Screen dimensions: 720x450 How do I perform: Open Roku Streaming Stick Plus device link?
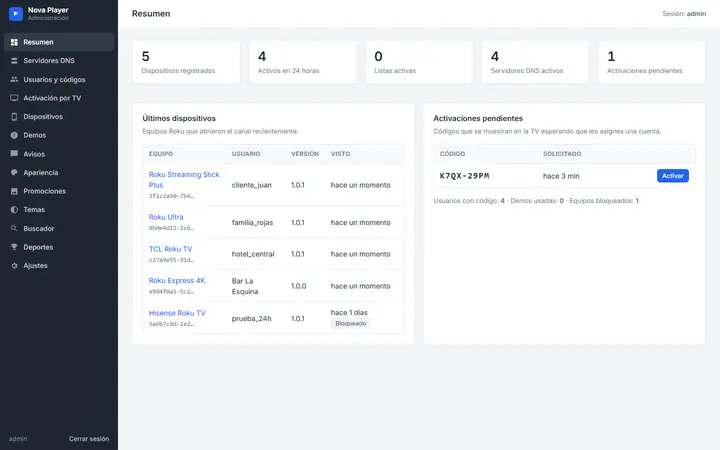tap(184, 180)
